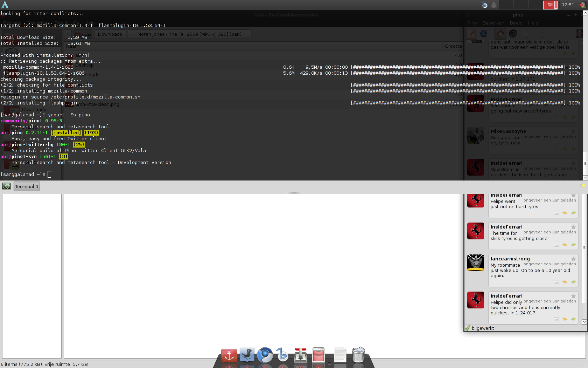Click the file manager status bar text '6 items'
588x368 pixels.
click(44, 364)
